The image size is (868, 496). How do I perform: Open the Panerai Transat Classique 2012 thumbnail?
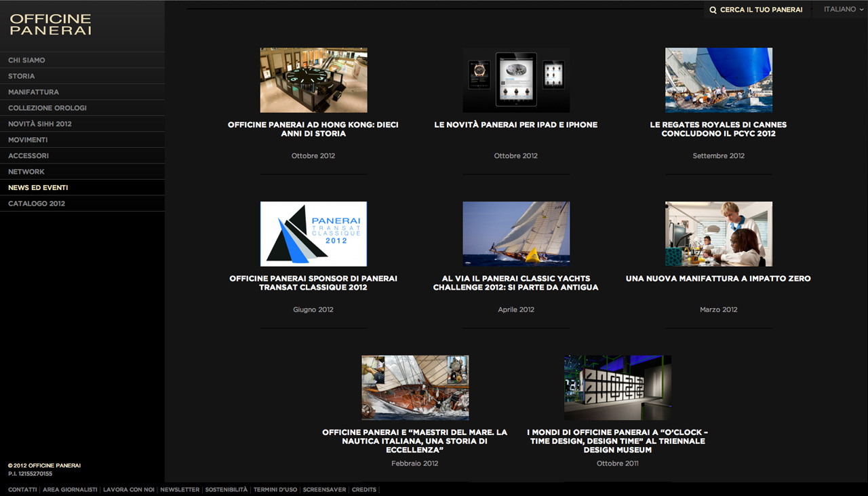click(x=314, y=234)
